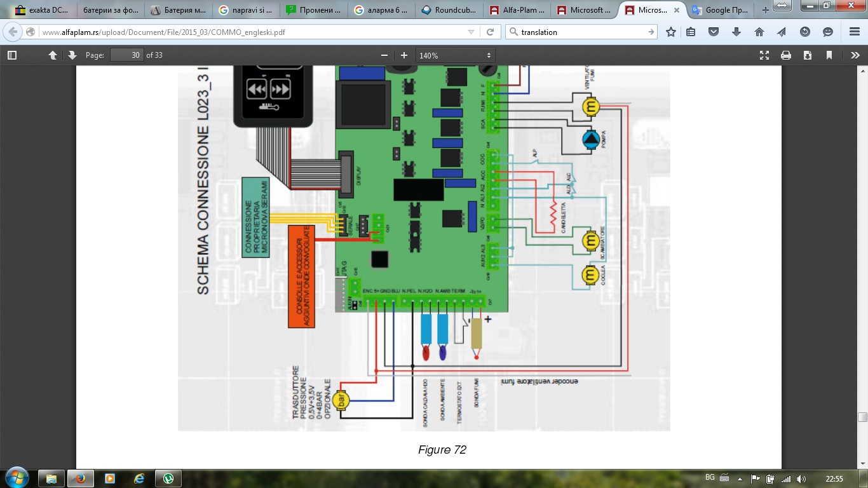Zoom out of the PDF document
This screenshot has width=868, height=488.
[384, 55]
